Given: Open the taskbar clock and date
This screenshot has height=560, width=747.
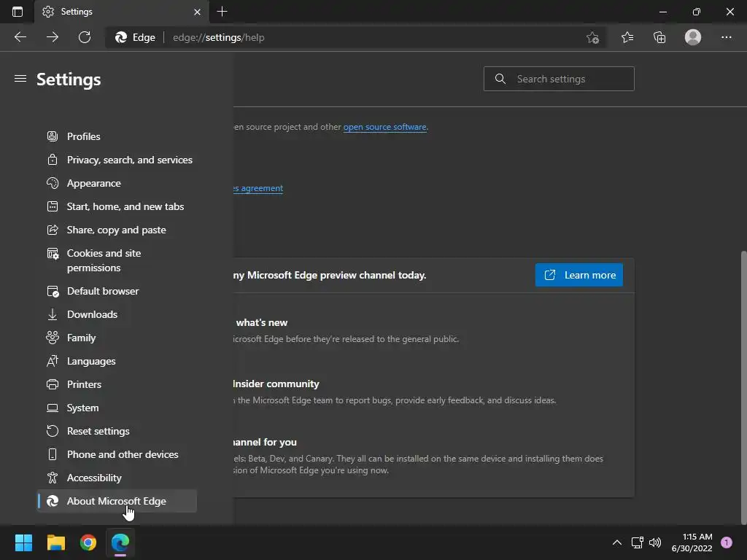Looking at the screenshot, I should tap(692, 542).
